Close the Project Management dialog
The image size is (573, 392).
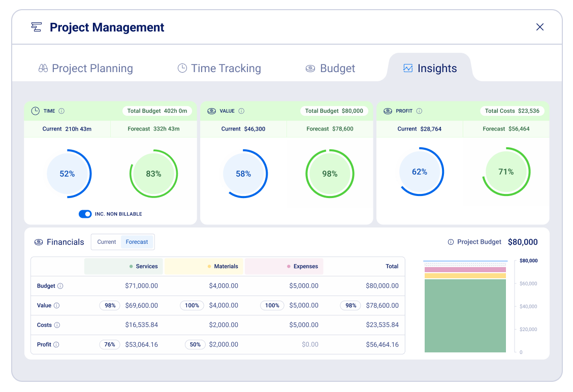[540, 27]
